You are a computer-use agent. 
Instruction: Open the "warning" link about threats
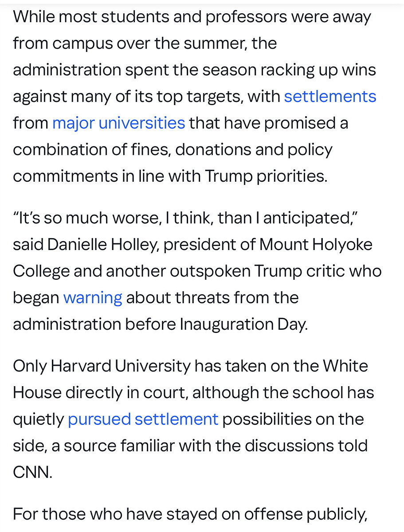click(93, 297)
